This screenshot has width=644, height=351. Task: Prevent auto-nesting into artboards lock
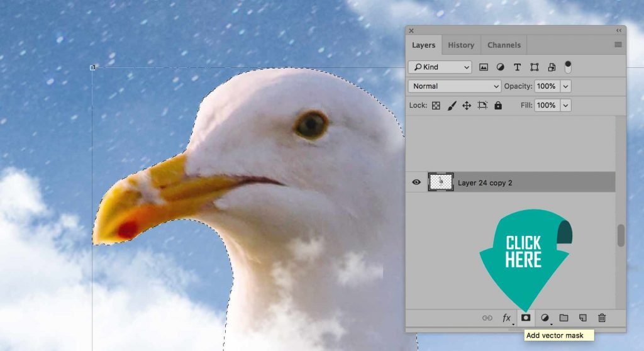(482, 106)
